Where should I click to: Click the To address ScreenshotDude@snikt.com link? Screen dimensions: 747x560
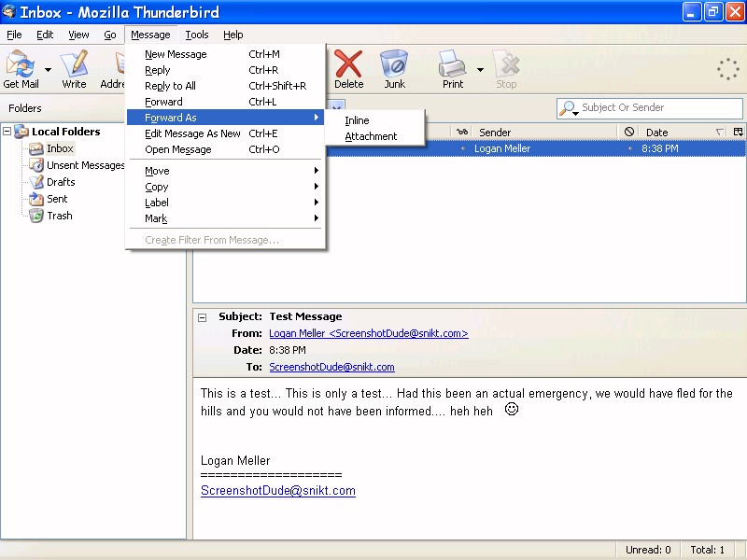coord(331,367)
